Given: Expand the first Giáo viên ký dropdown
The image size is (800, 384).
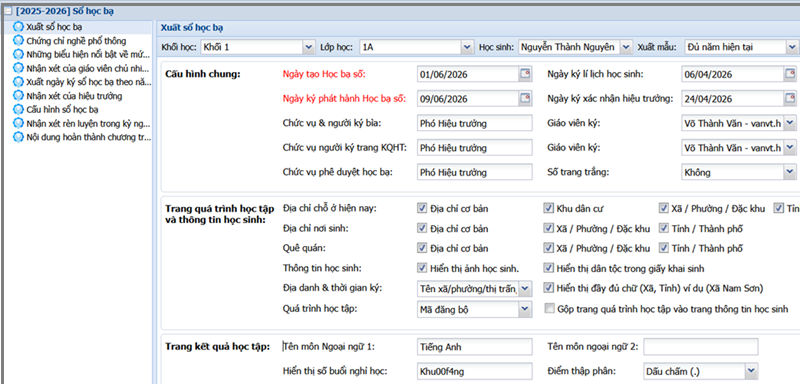Looking at the screenshot, I should (790, 123).
